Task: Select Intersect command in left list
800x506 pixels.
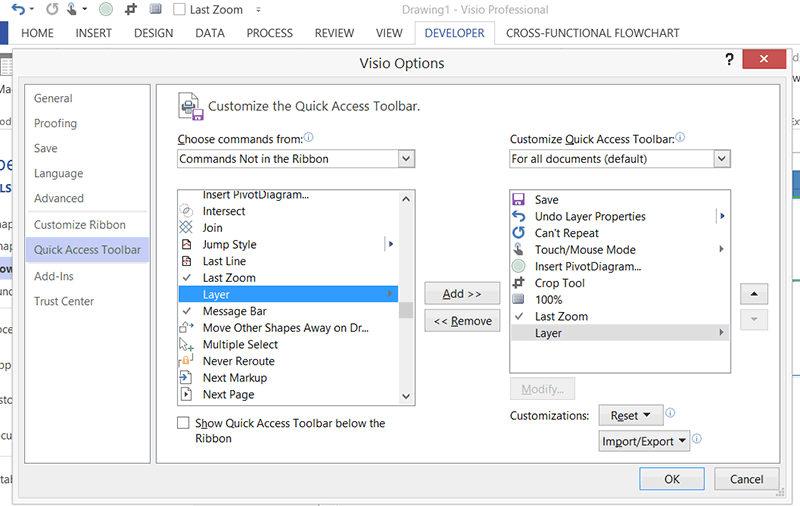Action: 288,211
